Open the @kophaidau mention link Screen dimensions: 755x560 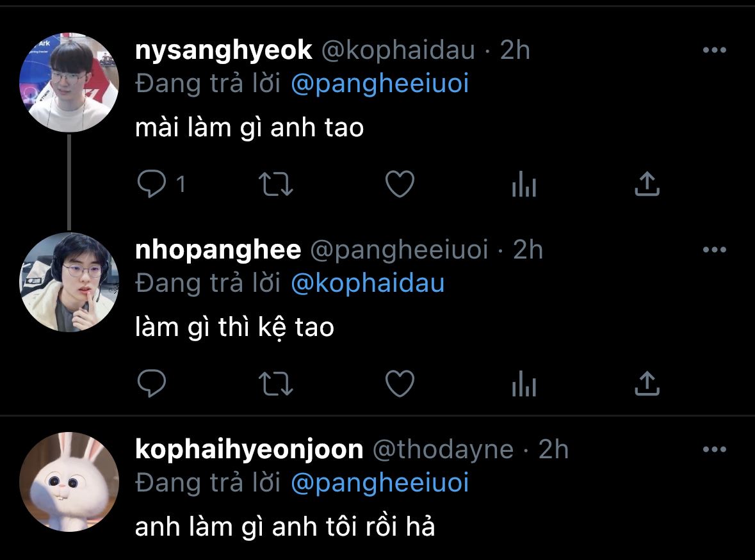click(x=368, y=283)
